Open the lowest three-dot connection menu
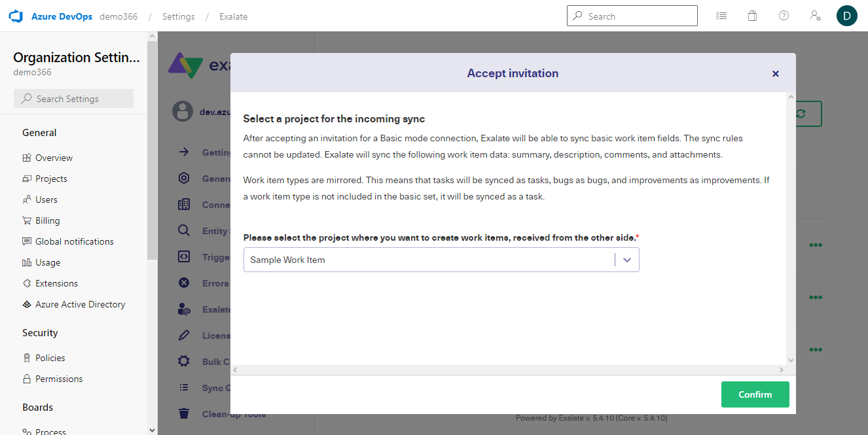868x435 pixels. [x=815, y=349]
